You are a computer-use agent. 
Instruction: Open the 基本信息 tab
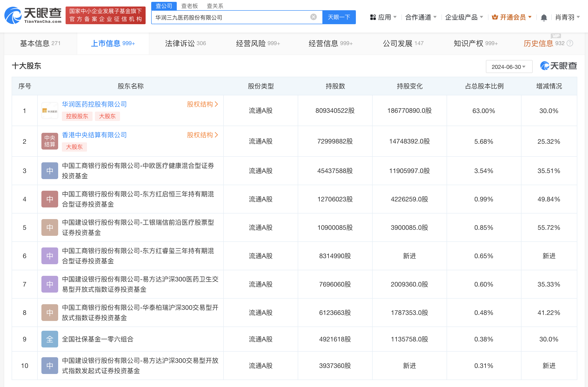(x=40, y=43)
